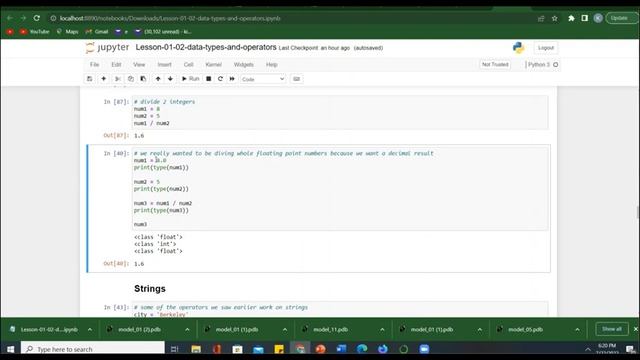640x360 pixels.
Task: Open the YouTube bookmark
Action: [35, 31]
